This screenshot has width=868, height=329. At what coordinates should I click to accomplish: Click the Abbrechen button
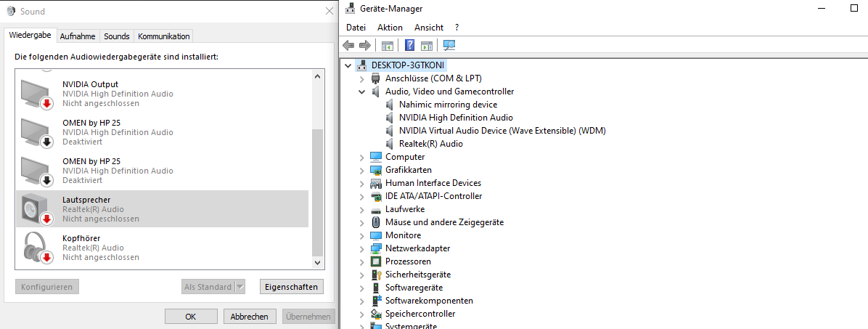[250, 317]
